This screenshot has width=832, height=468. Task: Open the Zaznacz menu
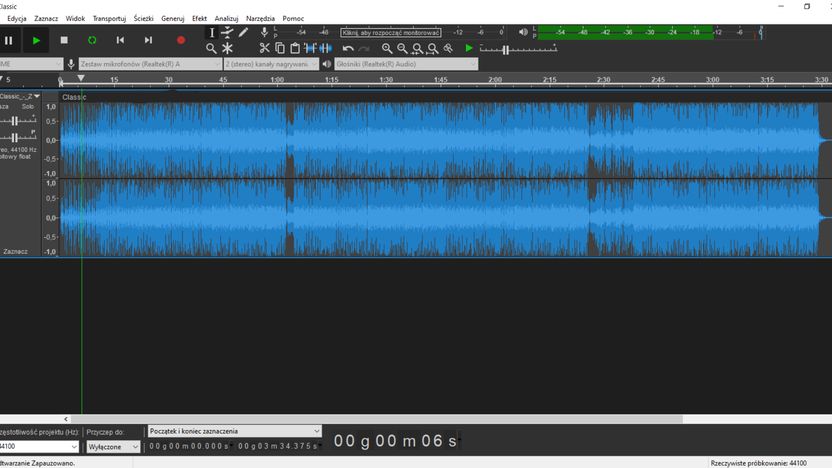[x=46, y=19]
